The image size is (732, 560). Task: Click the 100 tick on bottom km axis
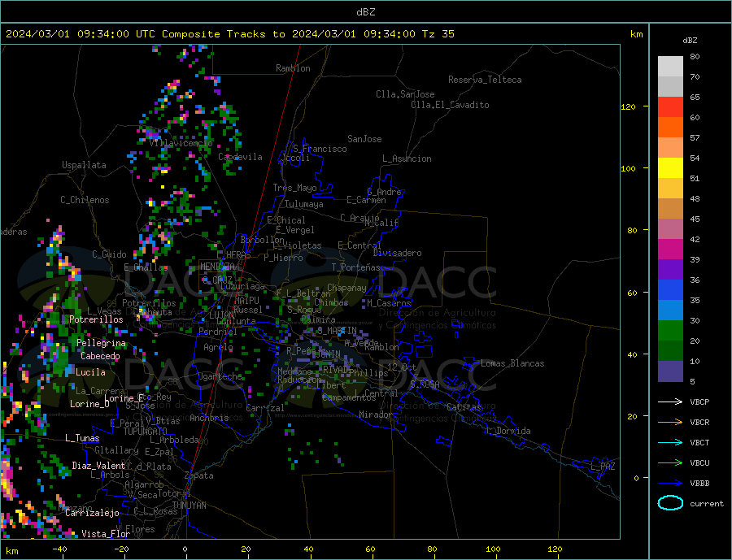click(x=493, y=549)
